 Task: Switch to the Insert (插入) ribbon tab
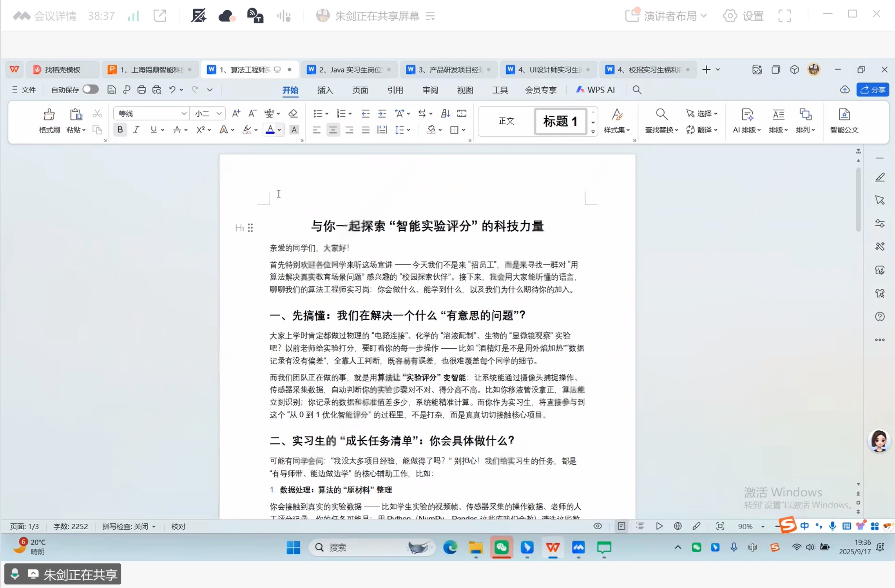325,90
